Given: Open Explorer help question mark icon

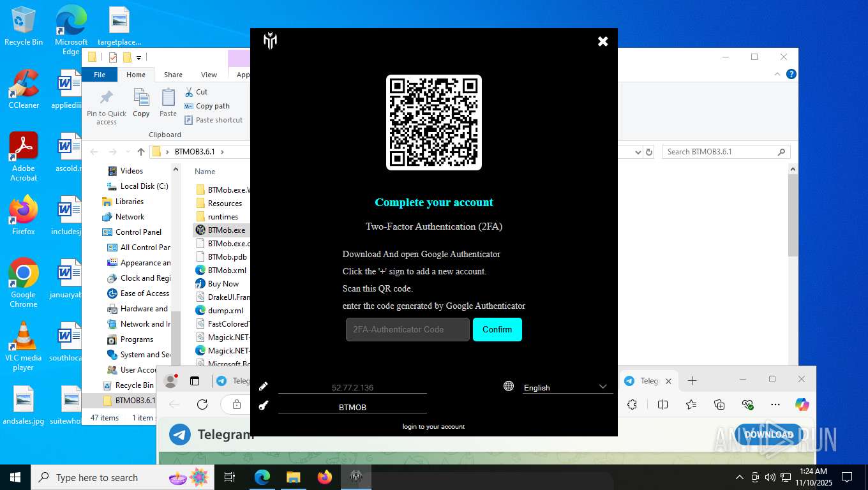Looking at the screenshot, I should pos(791,74).
